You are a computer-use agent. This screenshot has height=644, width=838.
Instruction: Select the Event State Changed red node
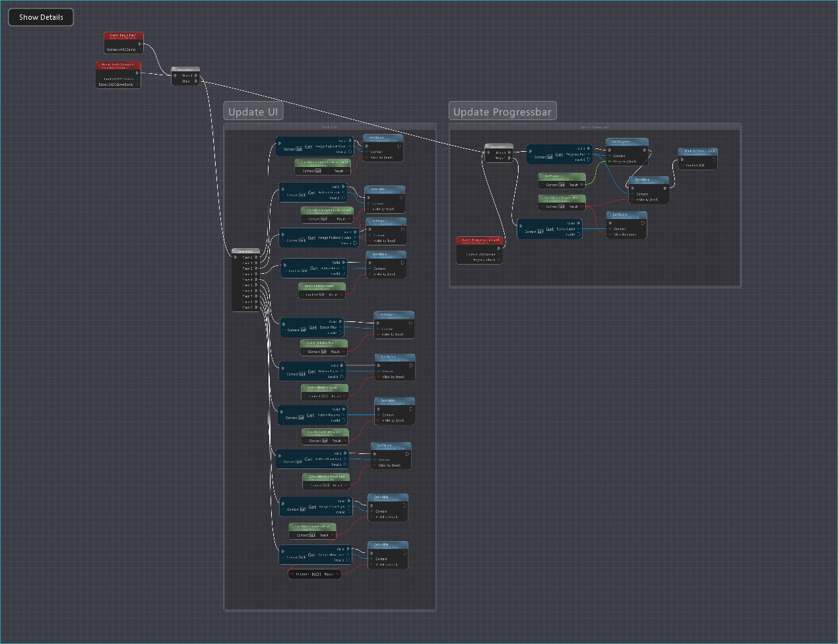pyautogui.click(x=118, y=75)
